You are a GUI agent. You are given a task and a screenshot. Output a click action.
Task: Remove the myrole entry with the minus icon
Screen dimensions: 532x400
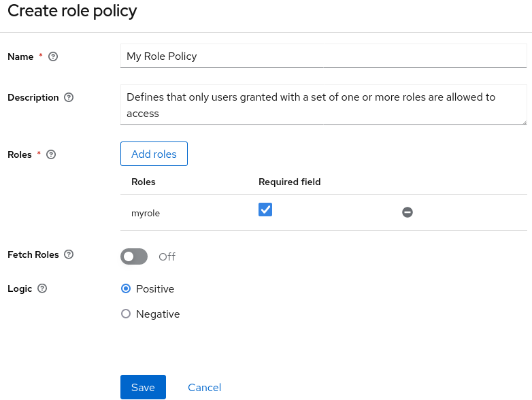[408, 213]
